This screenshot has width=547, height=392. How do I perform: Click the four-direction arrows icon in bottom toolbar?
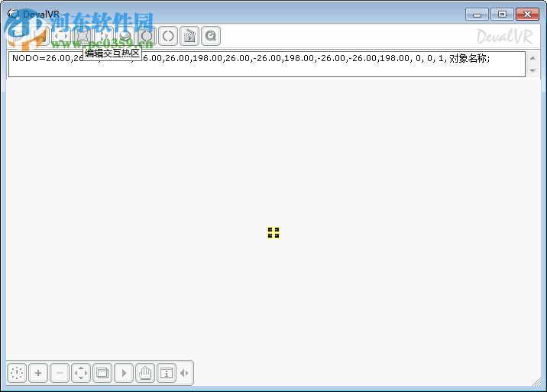(81, 373)
